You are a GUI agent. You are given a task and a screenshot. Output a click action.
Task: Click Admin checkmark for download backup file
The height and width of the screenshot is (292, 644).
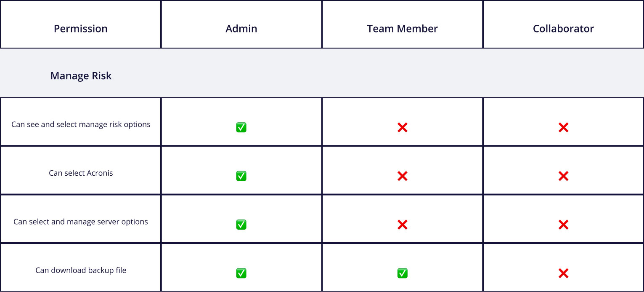click(x=241, y=273)
